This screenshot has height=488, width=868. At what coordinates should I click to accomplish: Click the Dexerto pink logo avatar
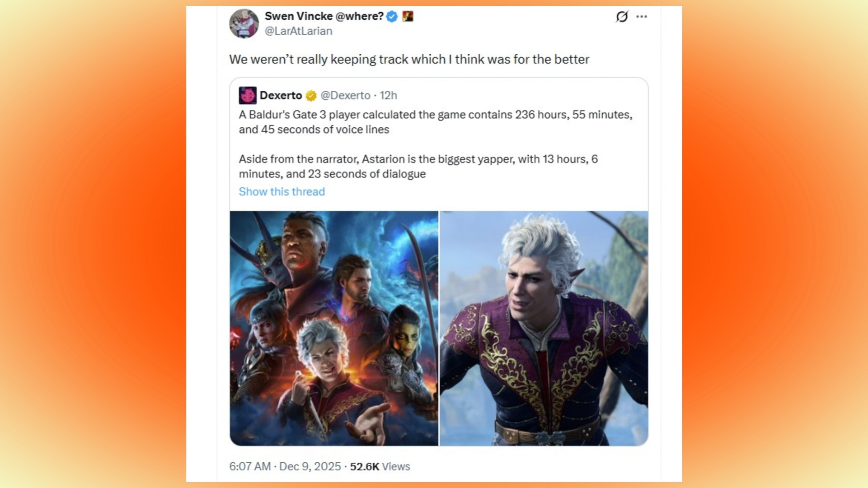248,96
